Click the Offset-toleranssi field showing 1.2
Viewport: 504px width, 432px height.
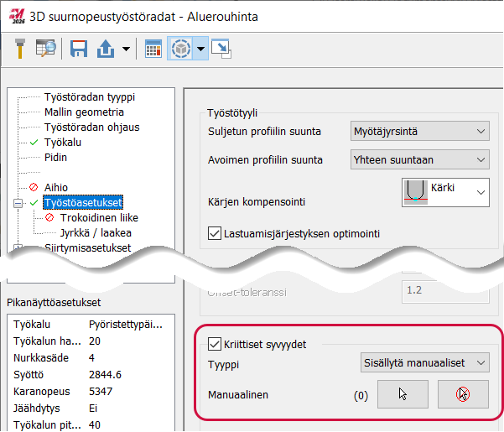[x=445, y=290]
